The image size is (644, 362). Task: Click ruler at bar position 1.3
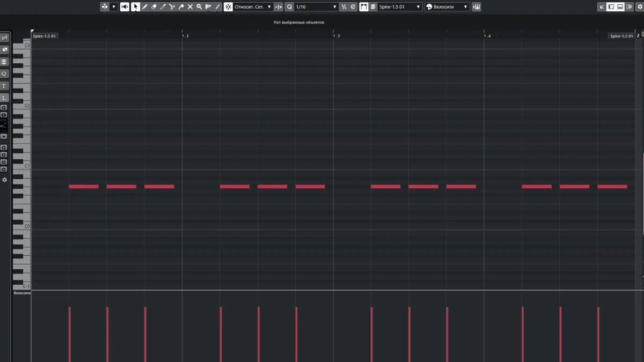point(336,36)
